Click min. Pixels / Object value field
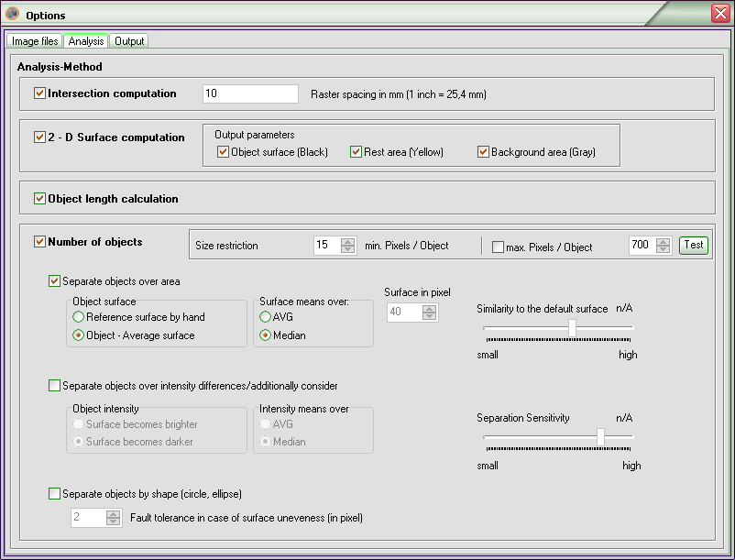This screenshot has height=560, width=735. click(x=327, y=245)
